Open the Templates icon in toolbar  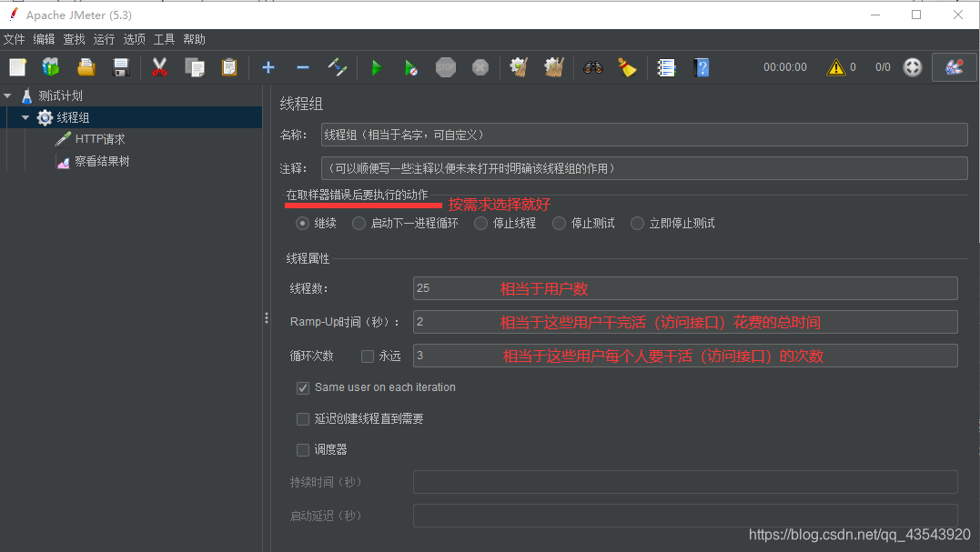click(x=51, y=67)
